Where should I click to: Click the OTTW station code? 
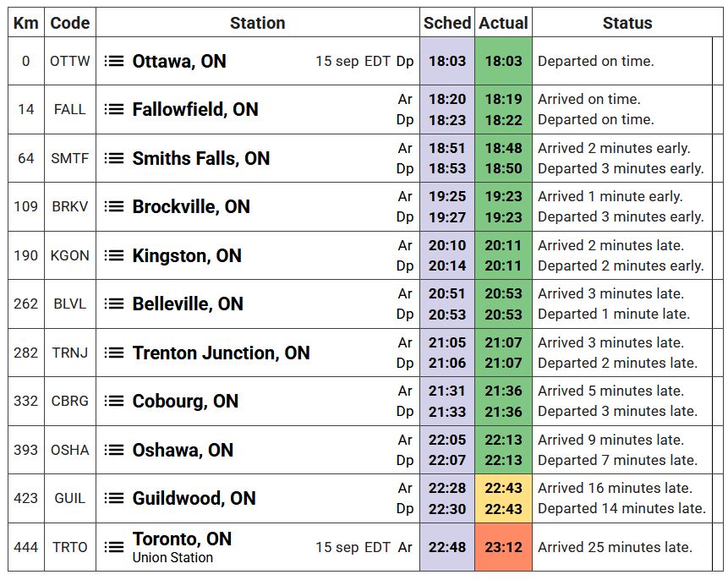[69, 62]
